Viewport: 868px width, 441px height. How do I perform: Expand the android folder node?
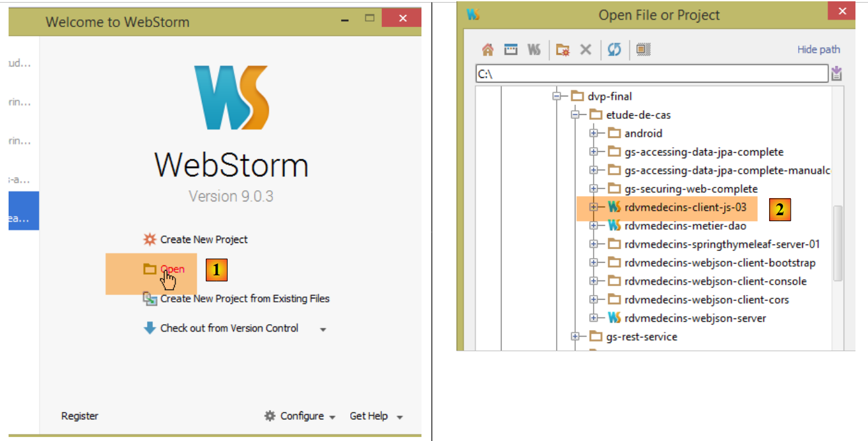point(594,133)
